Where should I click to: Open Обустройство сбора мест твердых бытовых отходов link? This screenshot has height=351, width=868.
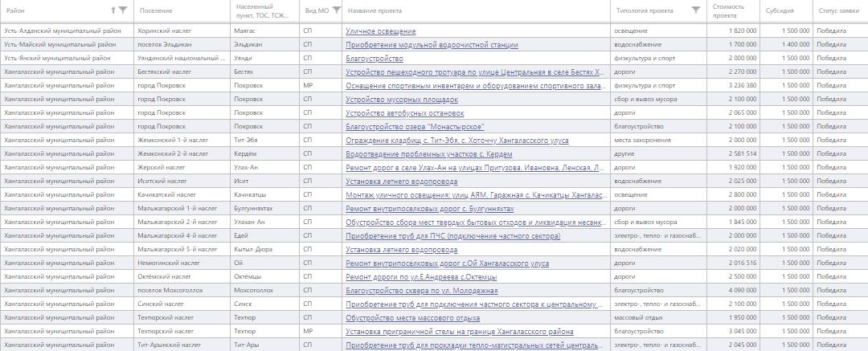[x=476, y=222]
